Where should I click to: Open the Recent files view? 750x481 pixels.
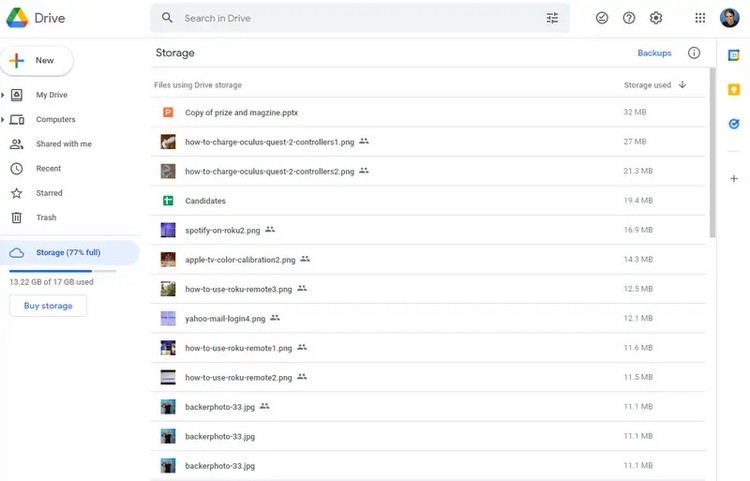48,168
